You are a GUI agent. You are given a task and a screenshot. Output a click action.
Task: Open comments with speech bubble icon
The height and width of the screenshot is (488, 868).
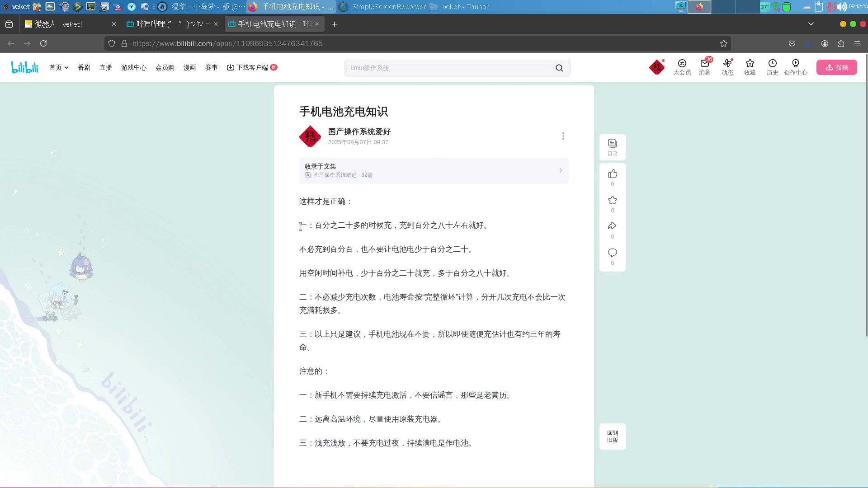point(612,253)
